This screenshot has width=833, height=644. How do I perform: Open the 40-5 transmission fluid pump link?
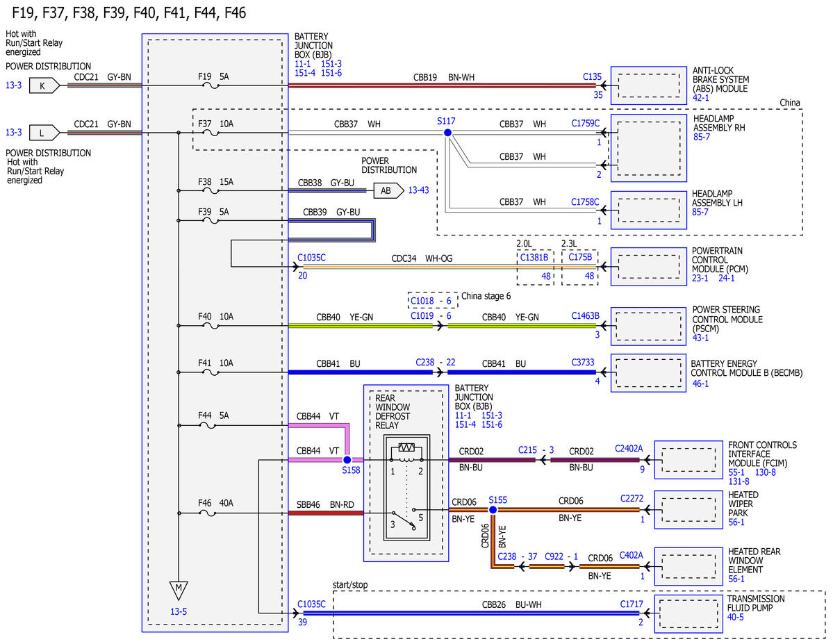pyautogui.click(x=735, y=617)
